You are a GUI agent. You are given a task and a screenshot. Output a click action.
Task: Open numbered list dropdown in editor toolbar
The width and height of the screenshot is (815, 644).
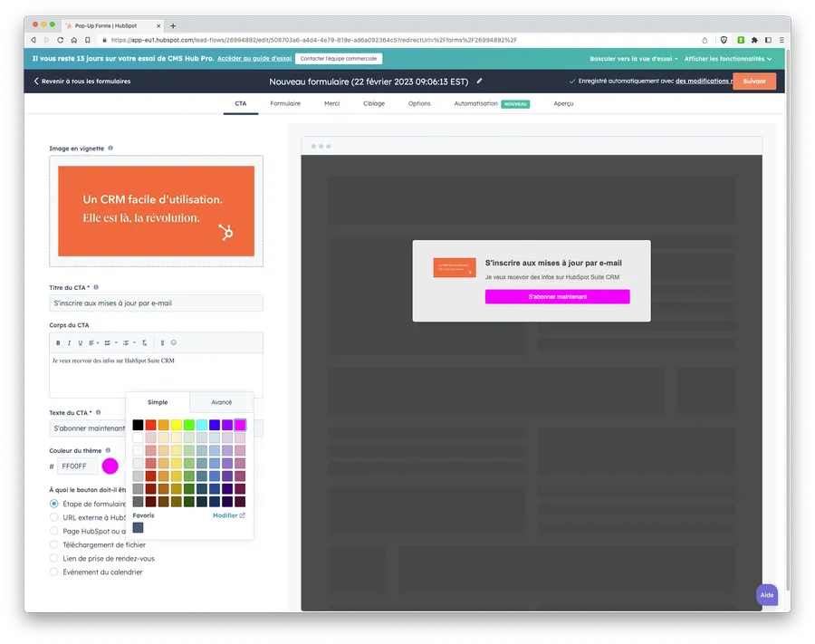[x=129, y=343]
